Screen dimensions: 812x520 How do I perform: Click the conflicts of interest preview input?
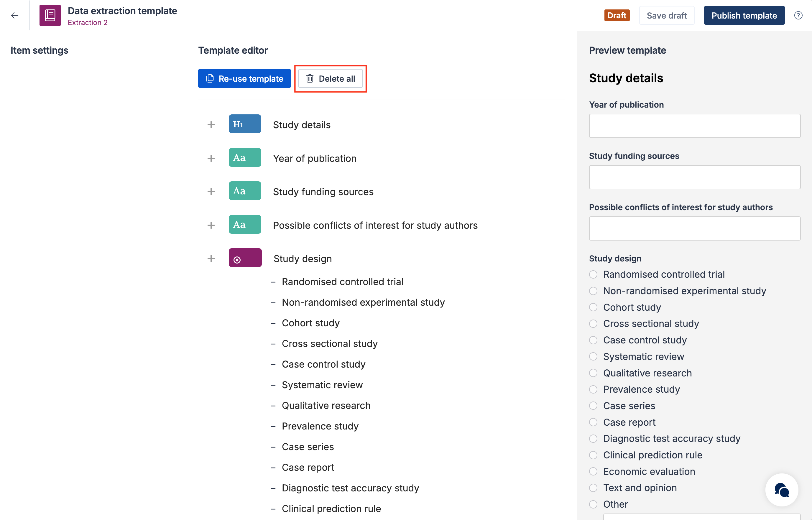pos(695,228)
